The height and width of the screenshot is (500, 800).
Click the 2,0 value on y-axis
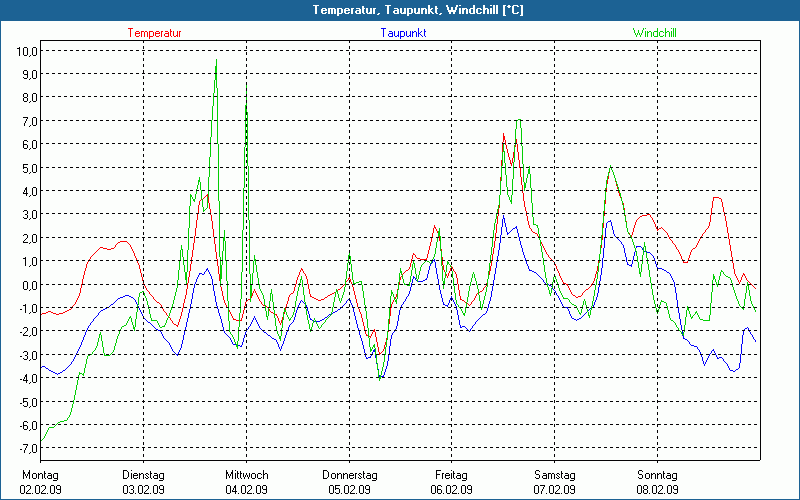[30, 238]
